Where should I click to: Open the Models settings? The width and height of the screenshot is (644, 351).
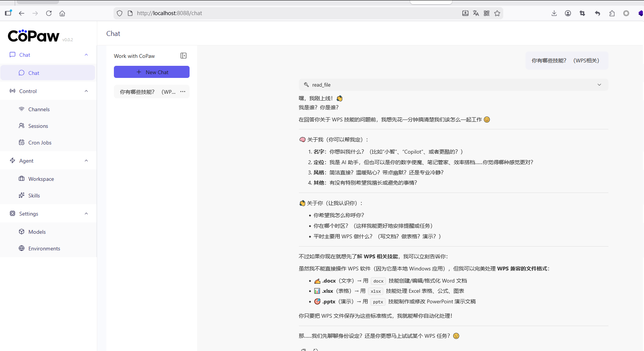[37, 232]
